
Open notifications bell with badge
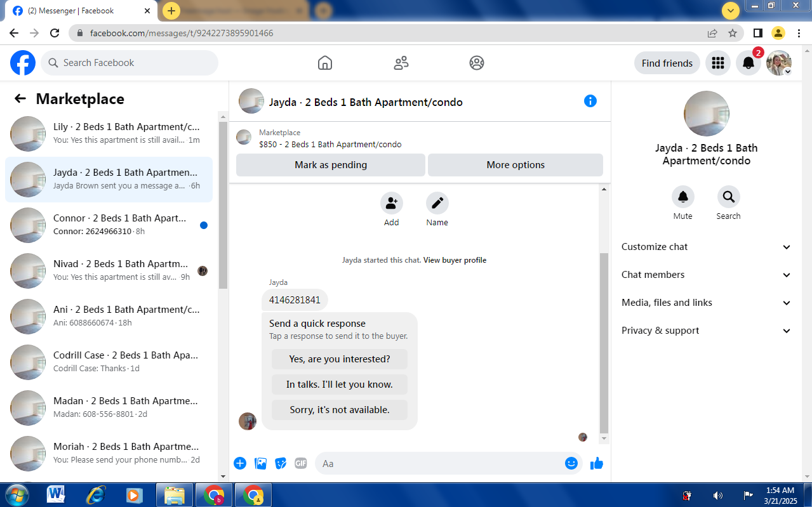(x=749, y=63)
